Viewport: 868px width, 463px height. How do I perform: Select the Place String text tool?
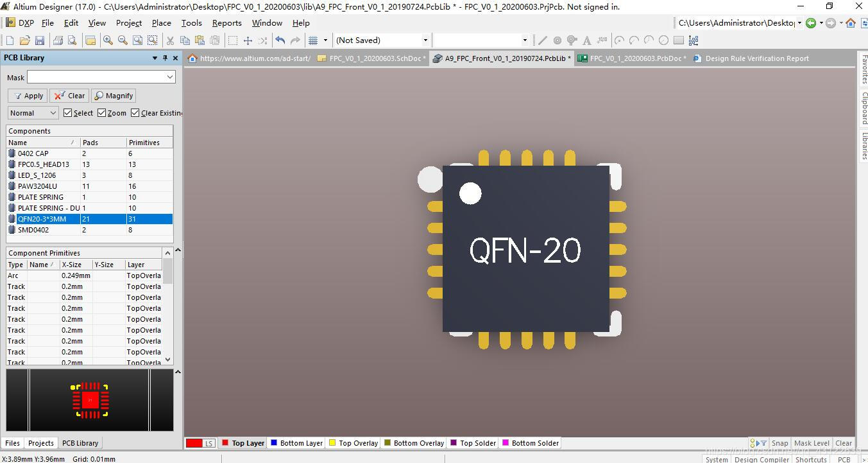587,40
